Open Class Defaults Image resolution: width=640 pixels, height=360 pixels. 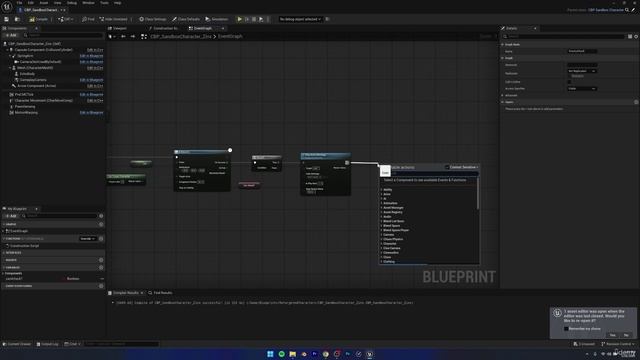pos(186,19)
